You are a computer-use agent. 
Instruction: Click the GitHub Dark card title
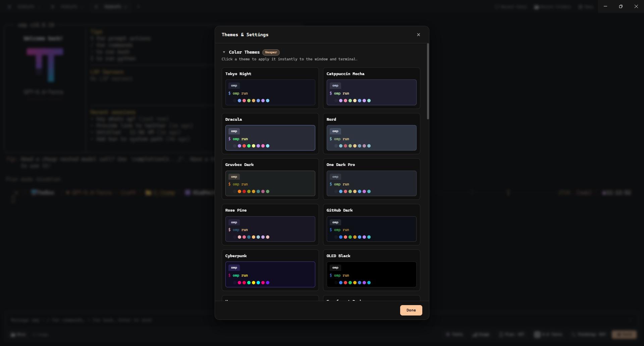339,210
